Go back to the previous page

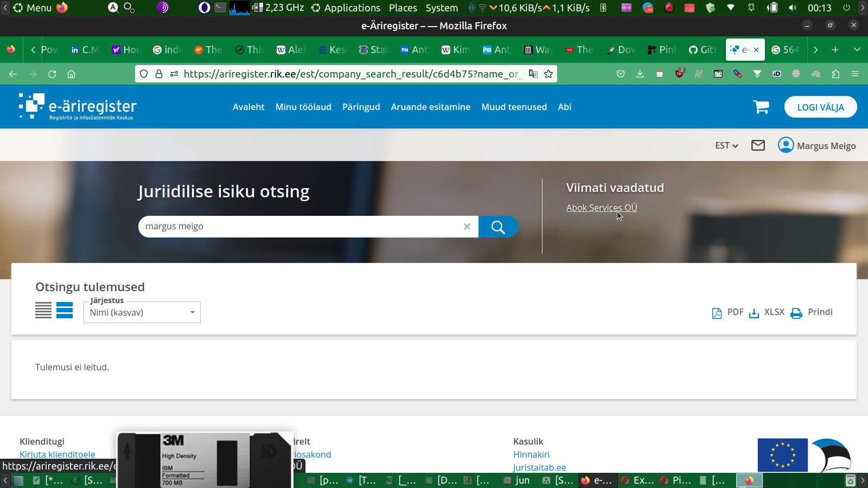[13, 74]
